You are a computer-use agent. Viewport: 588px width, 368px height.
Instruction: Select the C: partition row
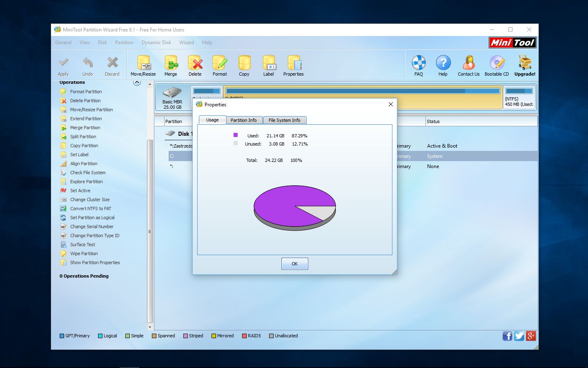353,156
